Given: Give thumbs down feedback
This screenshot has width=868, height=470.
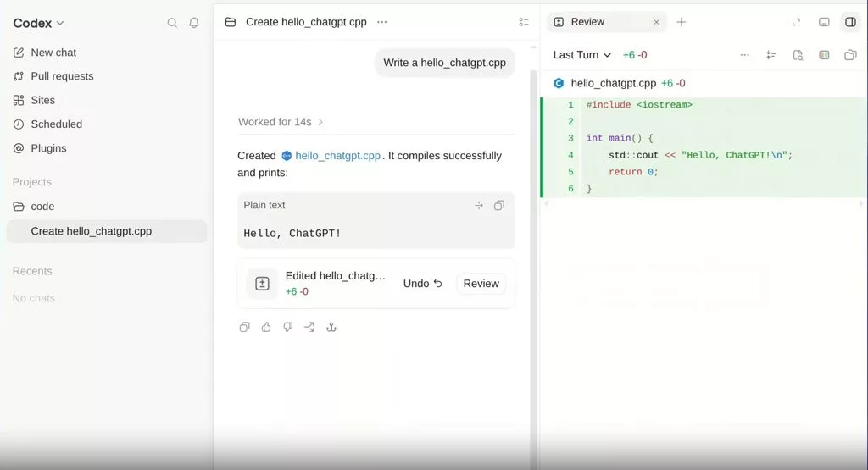Looking at the screenshot, I should [x=288, y=328].
